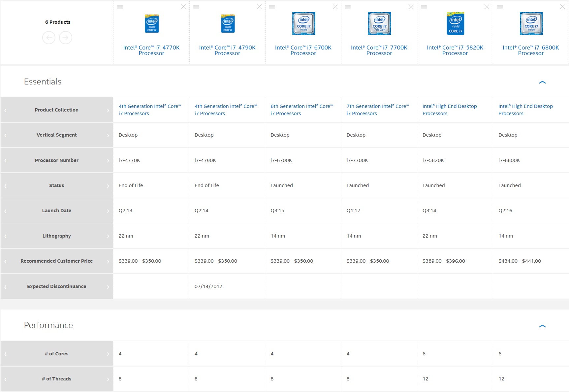Collapse the Performance section
Image resolution: width=569 pixels, height=392 pixels.
pyautogui.click(x=542, y=326)
